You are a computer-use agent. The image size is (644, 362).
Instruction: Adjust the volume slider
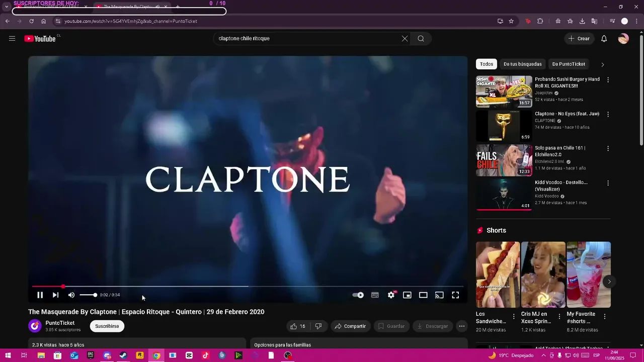[x=88, y=295]
